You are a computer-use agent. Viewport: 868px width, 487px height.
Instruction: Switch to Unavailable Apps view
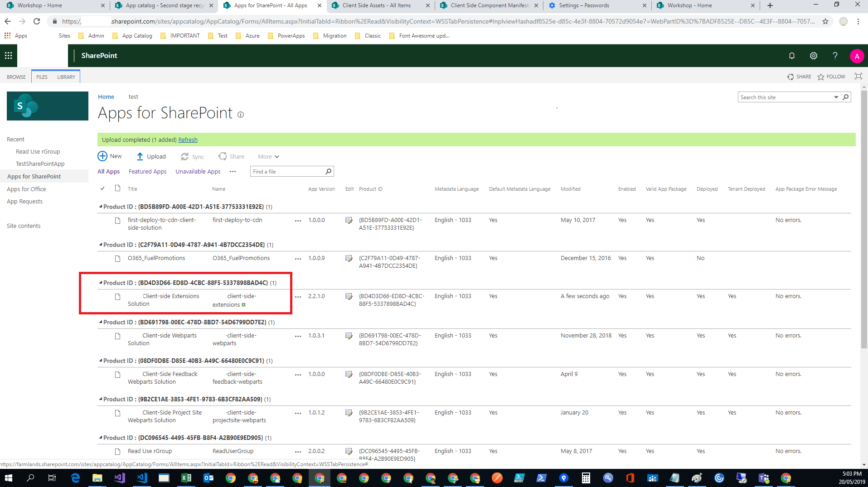198,172
